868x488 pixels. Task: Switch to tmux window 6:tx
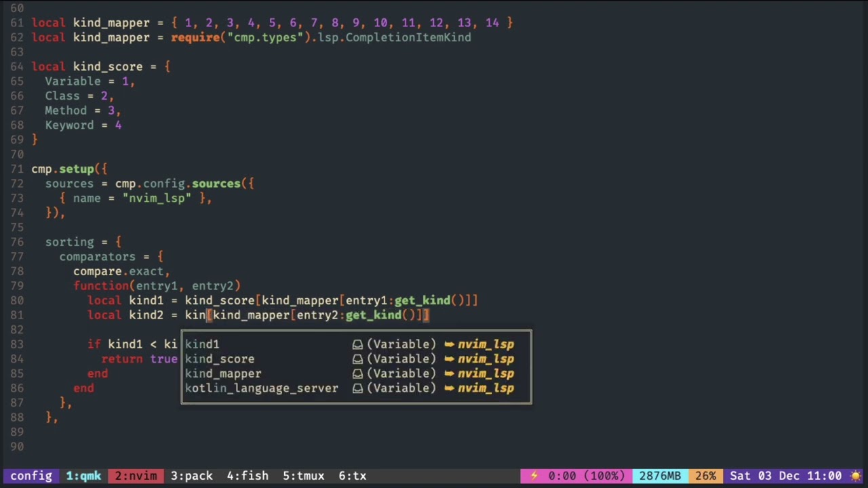(352, 476)
